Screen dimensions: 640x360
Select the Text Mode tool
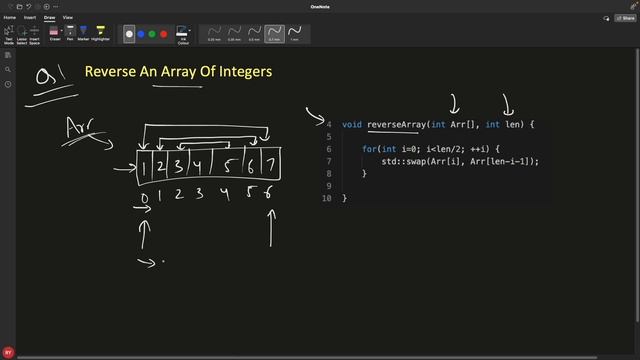[9, 35]
